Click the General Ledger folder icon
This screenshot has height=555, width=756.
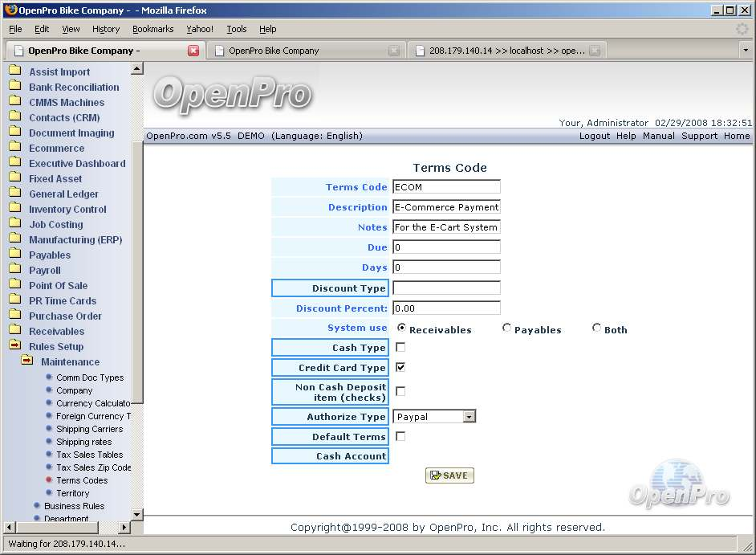(x=14, y=194)
